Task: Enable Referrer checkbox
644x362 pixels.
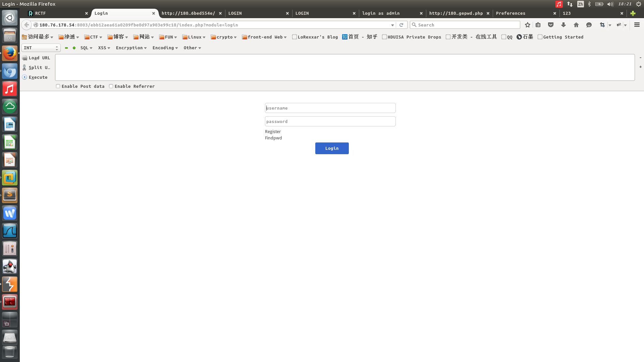Action: (x=111, y=86)
